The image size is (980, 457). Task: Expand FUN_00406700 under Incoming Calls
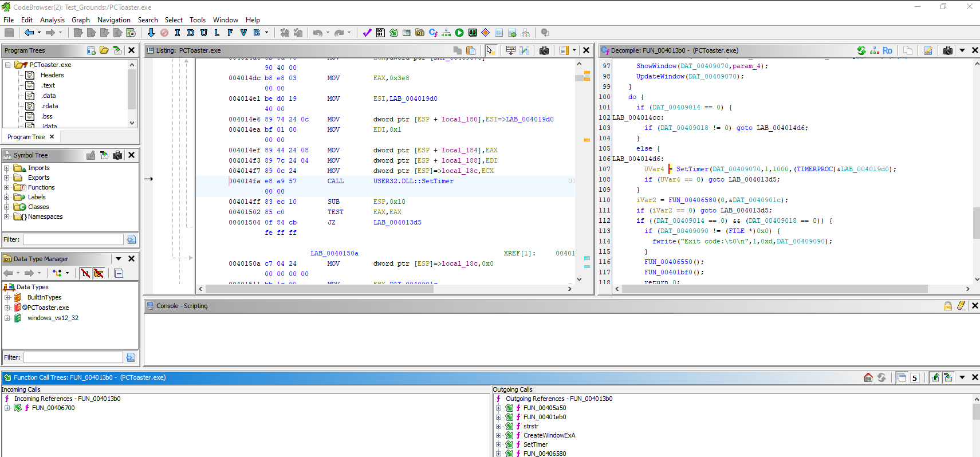tap(7, 408)
